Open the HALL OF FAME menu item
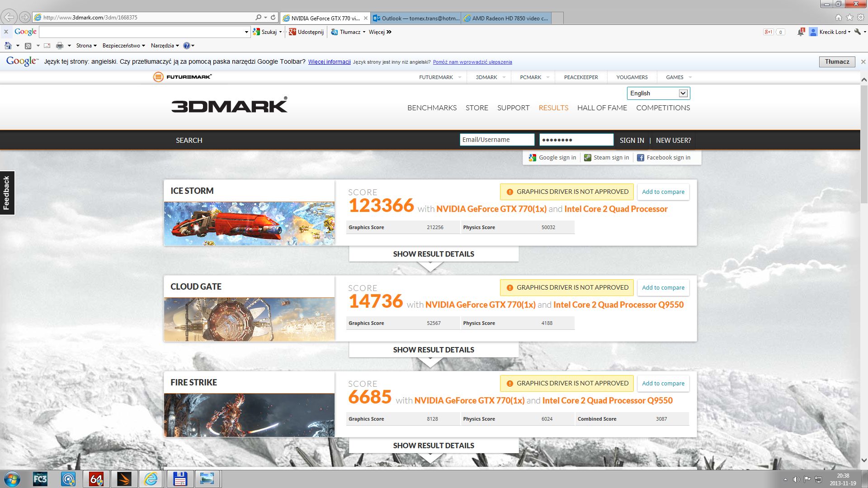 point(602,108)
